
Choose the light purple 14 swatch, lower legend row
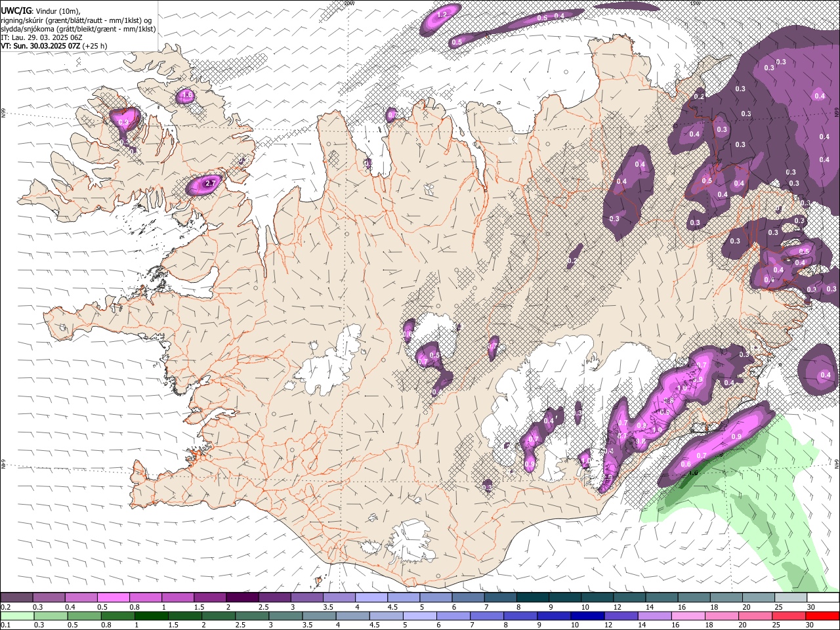[x=655, y=616]
